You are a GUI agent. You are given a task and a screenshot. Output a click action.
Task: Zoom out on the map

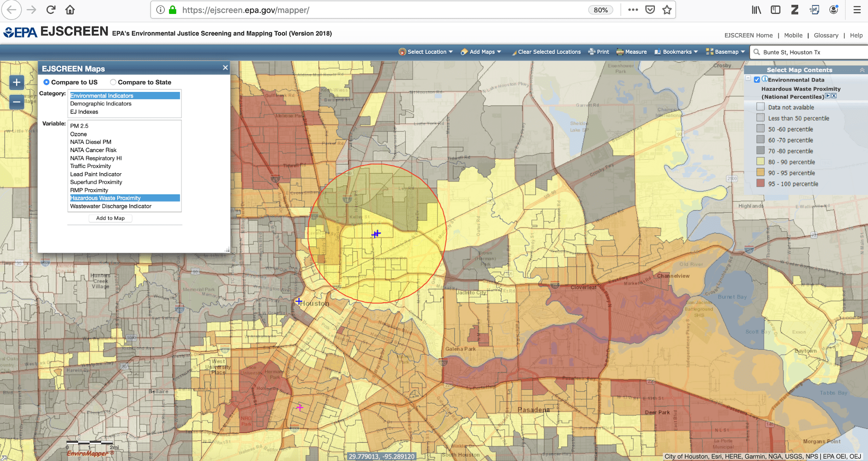[16, 102]
